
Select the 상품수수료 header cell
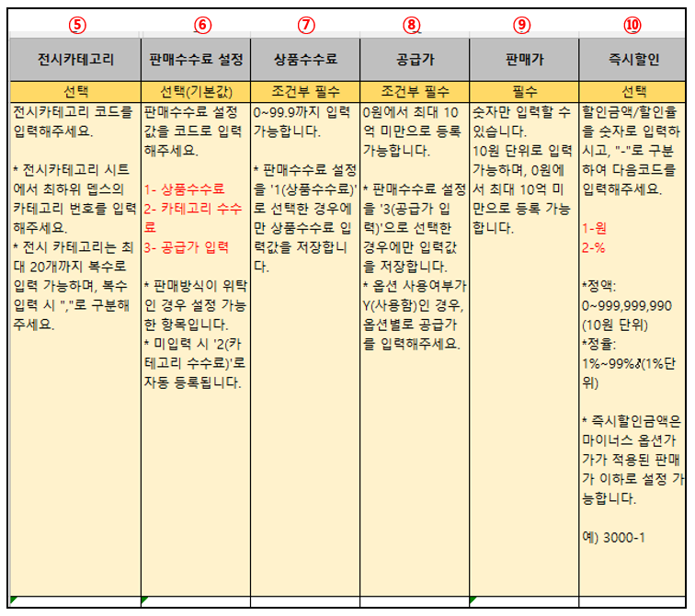pos(305,60)
